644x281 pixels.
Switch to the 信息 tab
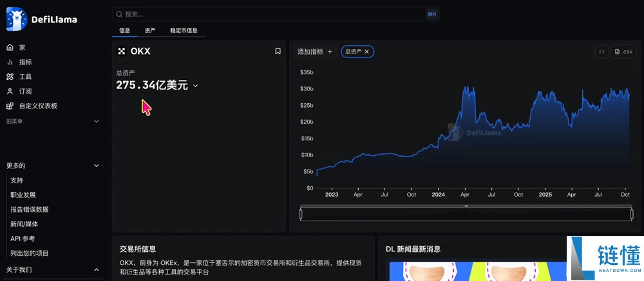click(124, 30)
